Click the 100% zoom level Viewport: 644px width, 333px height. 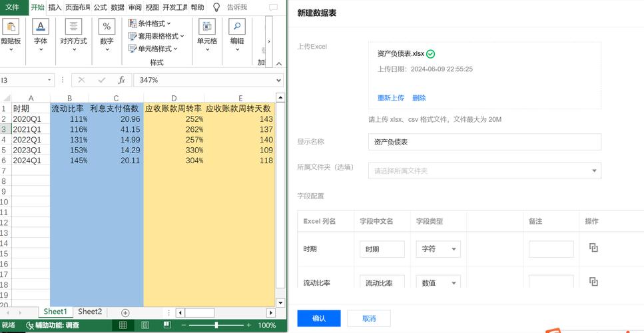pos(267,325)
